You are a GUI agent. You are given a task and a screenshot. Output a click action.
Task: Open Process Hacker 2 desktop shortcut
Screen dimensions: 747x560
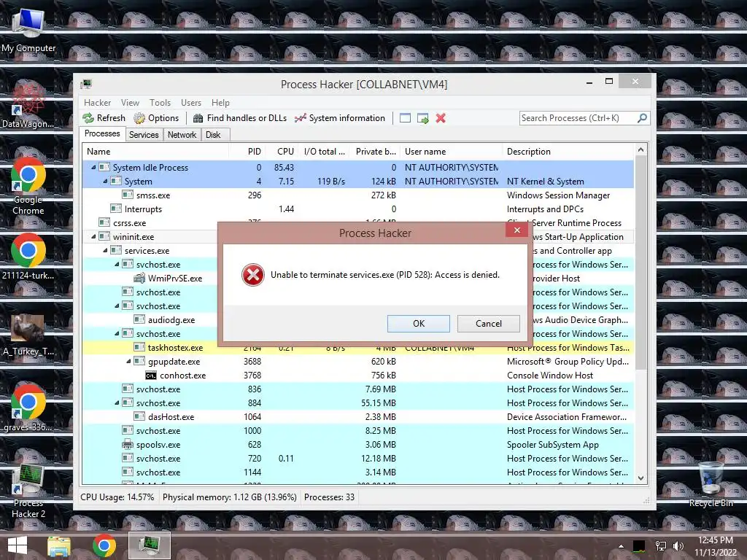pyautogui.click(x=28, y=491)
